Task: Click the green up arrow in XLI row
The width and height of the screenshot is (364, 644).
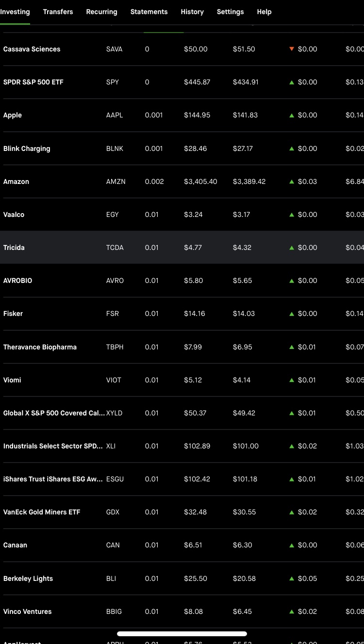Action: [292, 446]
